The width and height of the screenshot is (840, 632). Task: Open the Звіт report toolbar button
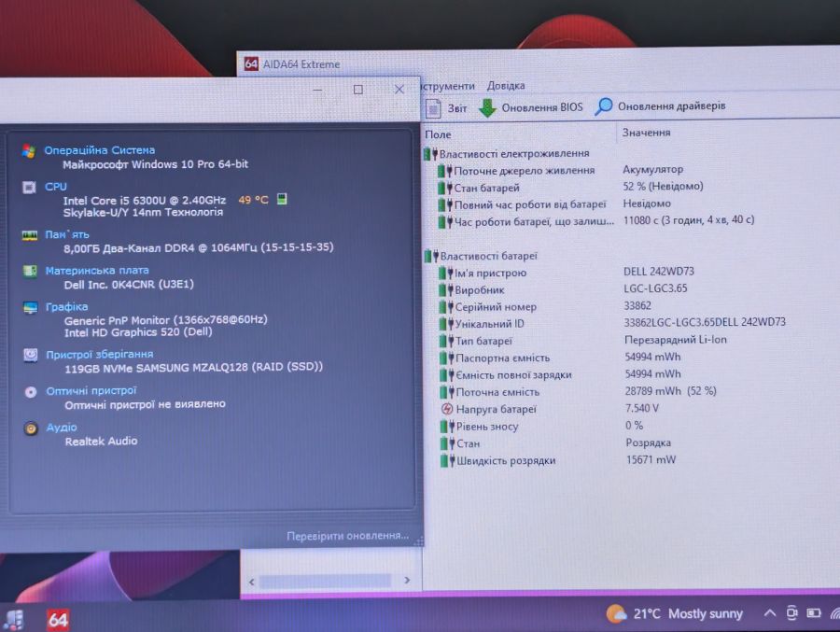tap(446, 108)
